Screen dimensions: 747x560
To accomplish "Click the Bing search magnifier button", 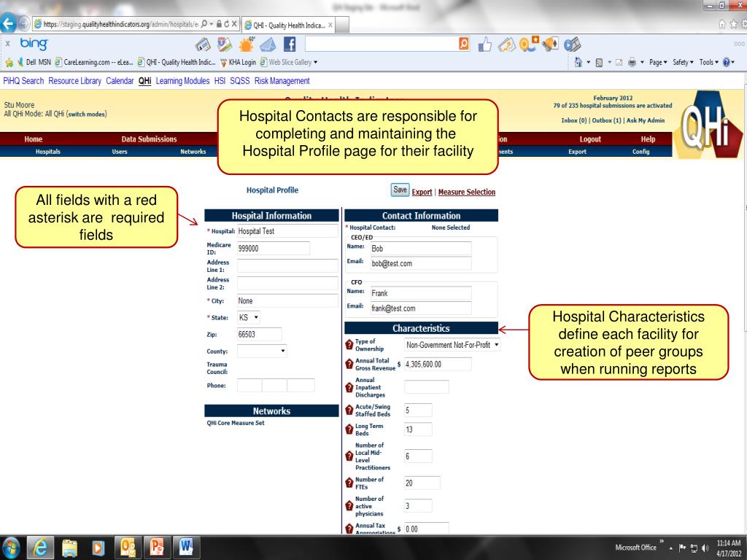I will tap(463, 44).
